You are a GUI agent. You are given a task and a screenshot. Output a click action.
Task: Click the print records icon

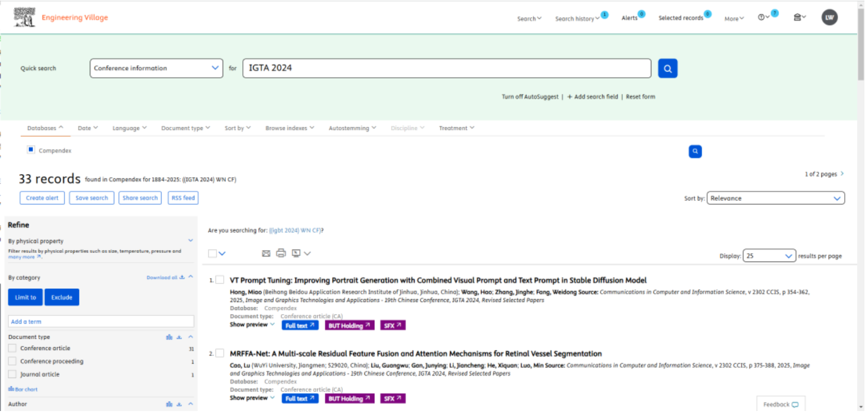coord(281,254)
